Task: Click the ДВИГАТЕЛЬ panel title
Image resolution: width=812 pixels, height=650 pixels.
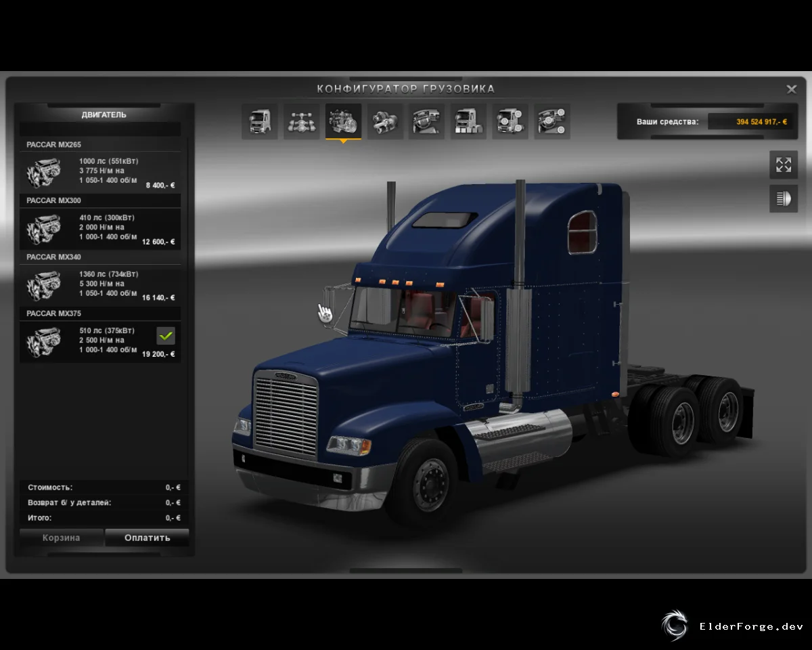Action: pyautogui.click(x=104, y=115)
